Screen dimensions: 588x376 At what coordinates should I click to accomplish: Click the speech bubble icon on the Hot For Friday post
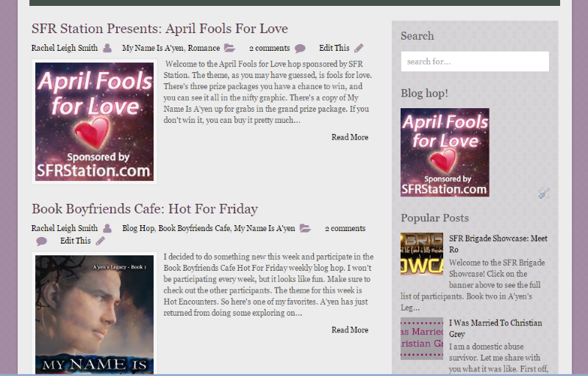(x=42, y=241)
